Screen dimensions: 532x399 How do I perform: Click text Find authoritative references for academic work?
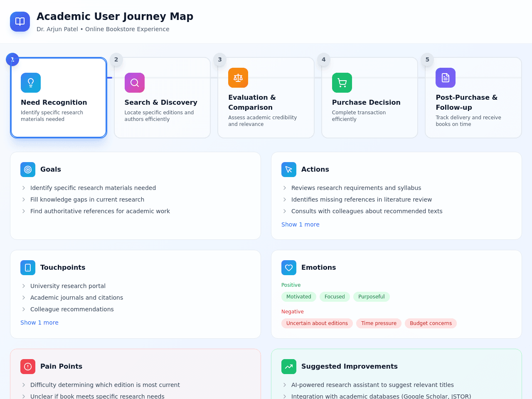click(100, 211)
